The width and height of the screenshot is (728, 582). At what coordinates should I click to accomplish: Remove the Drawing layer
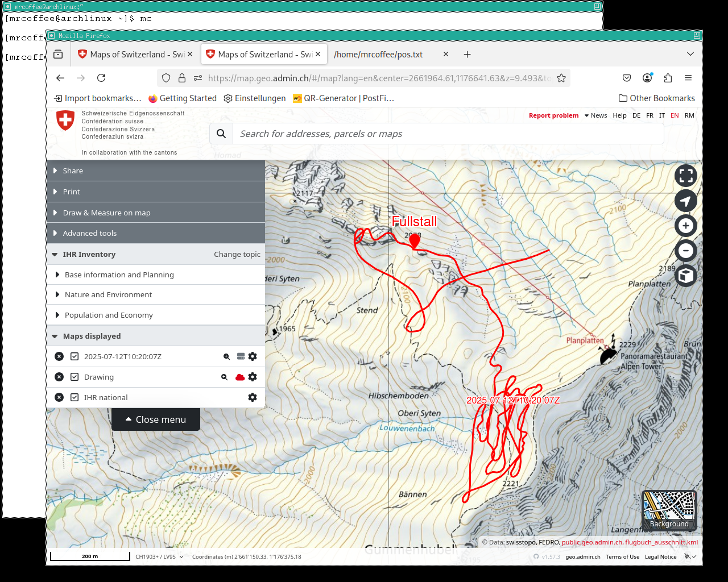click(x=59, y=377)
